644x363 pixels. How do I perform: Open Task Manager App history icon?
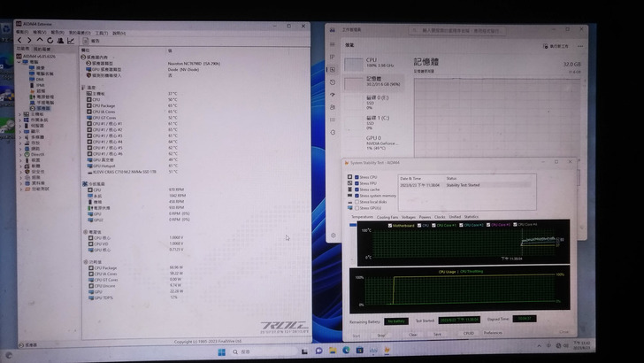(333, 82)
